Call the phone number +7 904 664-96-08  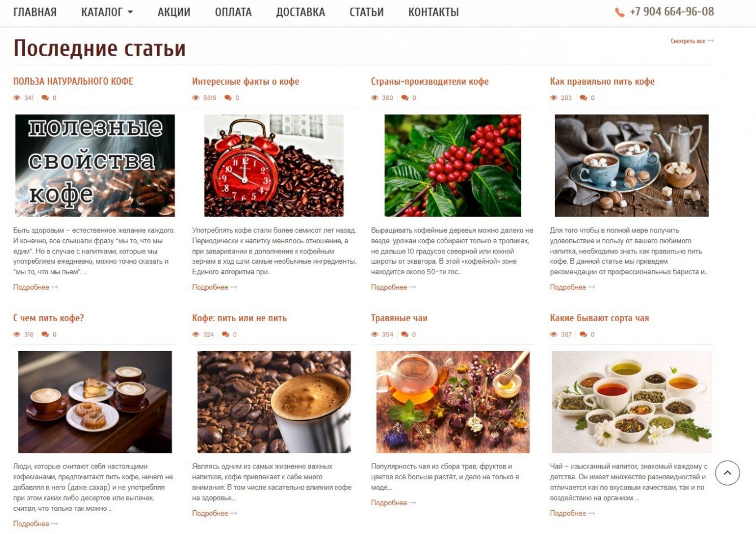672,12
